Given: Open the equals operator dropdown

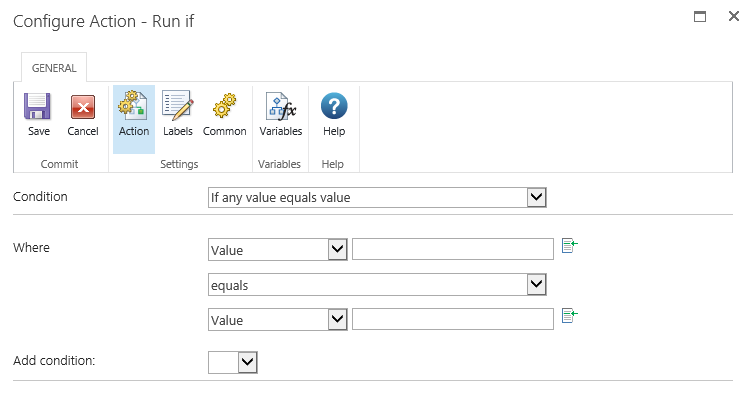Looking at the screenshot, I should tap(537, 285).
